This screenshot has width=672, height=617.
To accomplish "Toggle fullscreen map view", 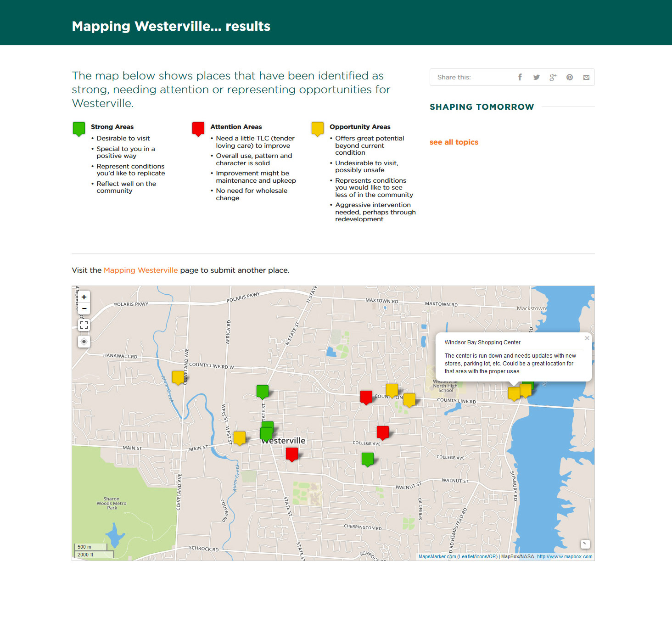I will pos(84,325).
